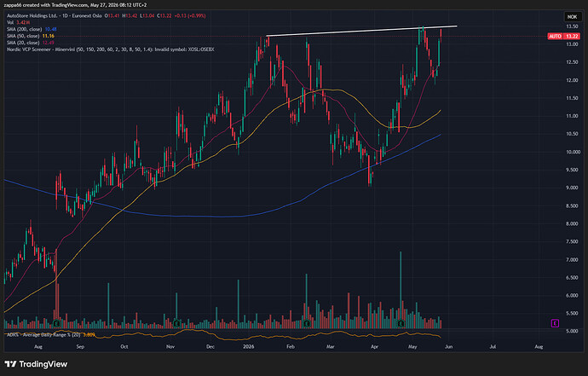Click the yellow SMA 50 value 11.16
Viewport: 588px width, 376px height.
click(48, 36)
